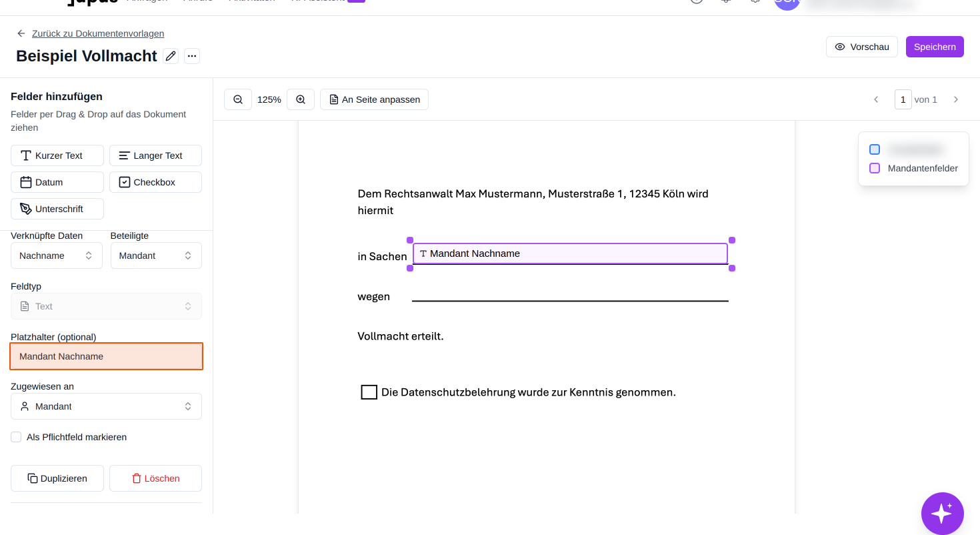The image size is (980, 535).
Task: Click the back arrow icon above the title
Action: point(21,33)
